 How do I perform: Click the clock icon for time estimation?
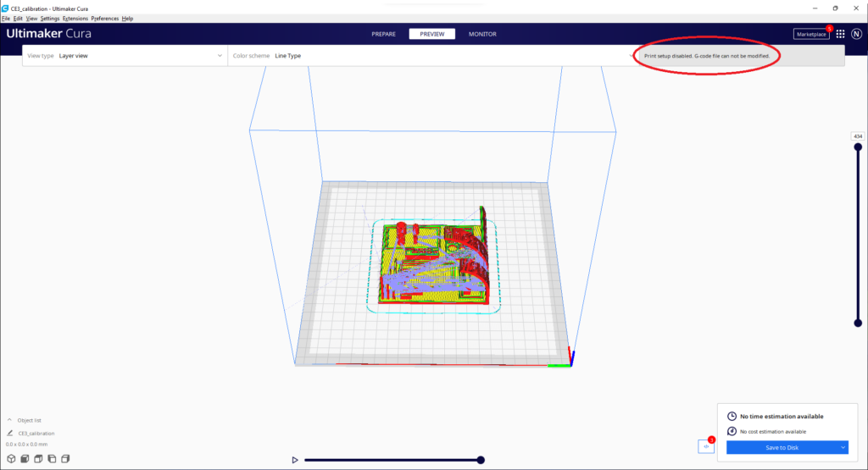[732, 417]
